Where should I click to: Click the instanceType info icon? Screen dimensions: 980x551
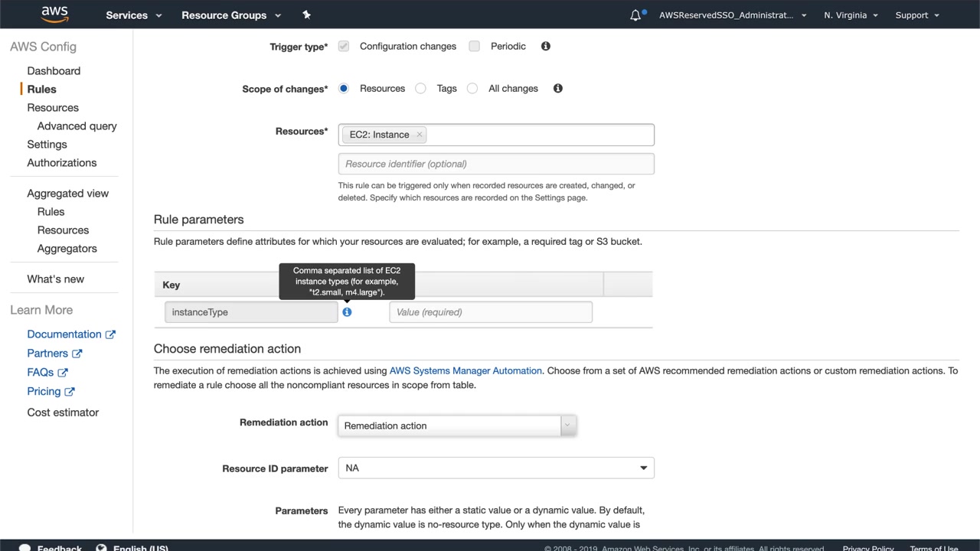(x=347, y=312)
